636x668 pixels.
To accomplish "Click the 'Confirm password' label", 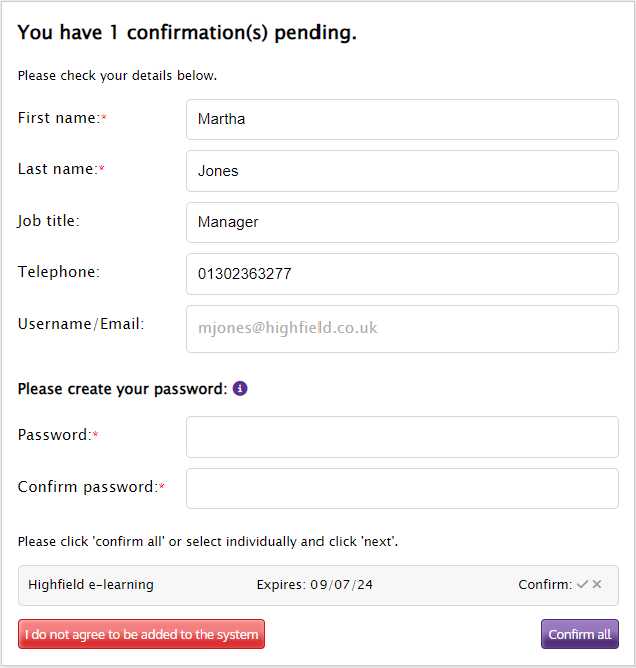I will 88,487.
